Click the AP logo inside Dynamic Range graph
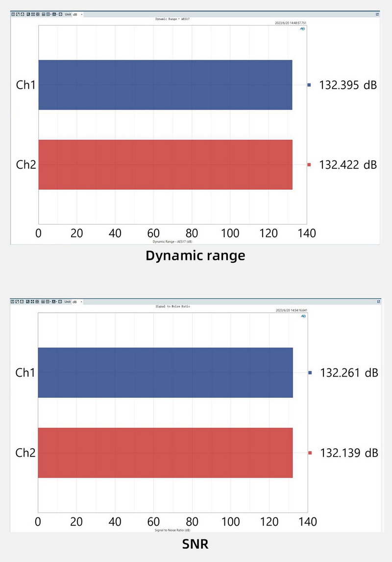Image resolution: width=392 pixels, height=562 pixels. point(302,29)
